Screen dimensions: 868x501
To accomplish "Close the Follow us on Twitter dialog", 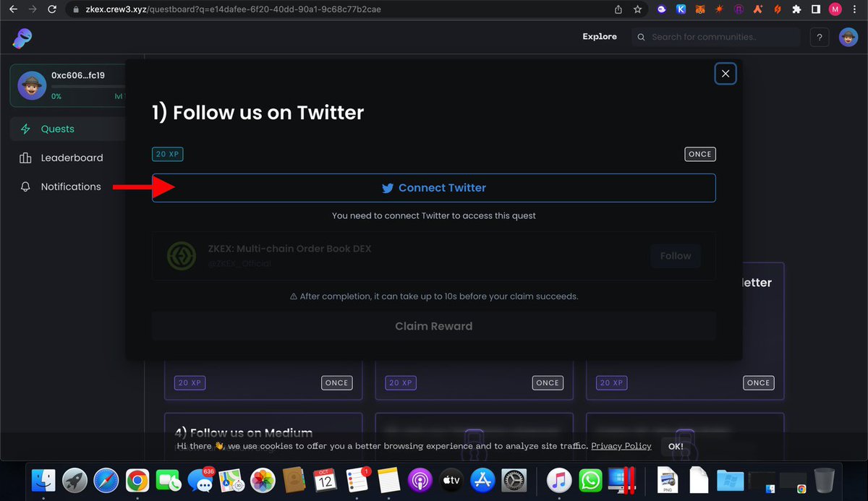I will click(726, 73).
